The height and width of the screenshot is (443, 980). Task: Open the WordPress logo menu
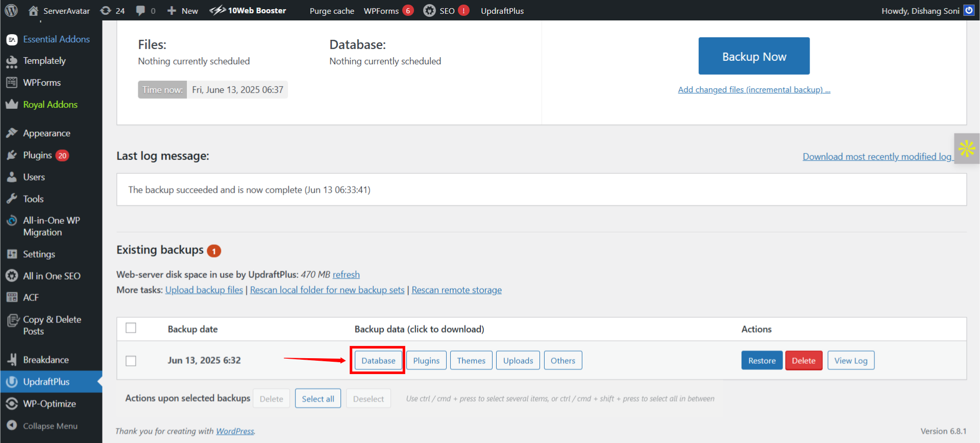(11, 10)
